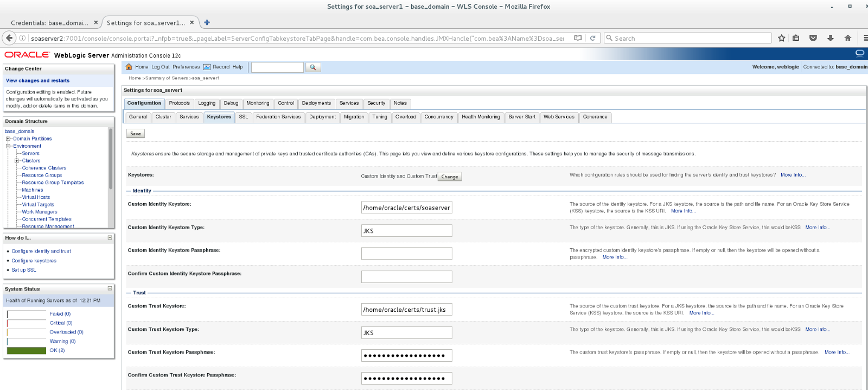The height and width of the screenshot is (390, 868).
Task: Open the downloads arrow icon
Action: click(x=830, y=38)
